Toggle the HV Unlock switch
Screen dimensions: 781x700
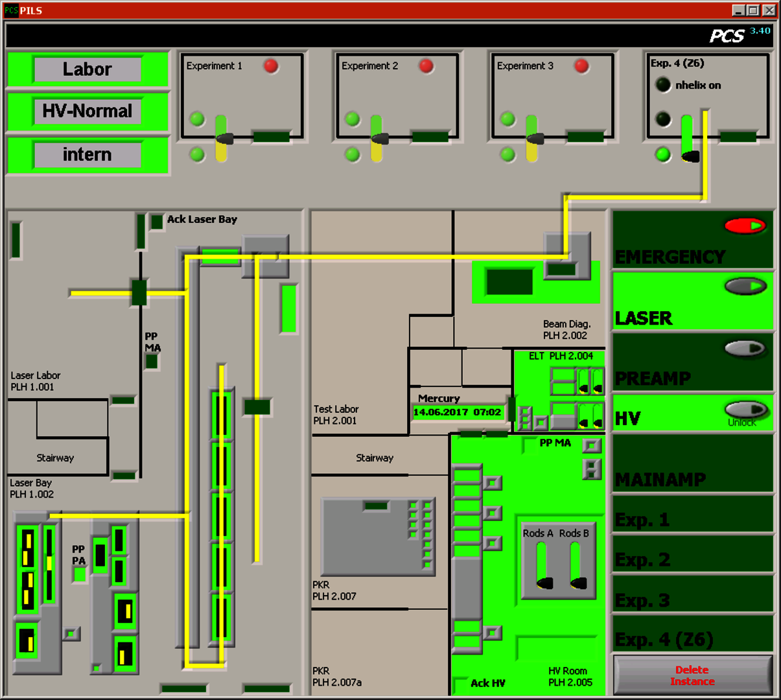745,409
